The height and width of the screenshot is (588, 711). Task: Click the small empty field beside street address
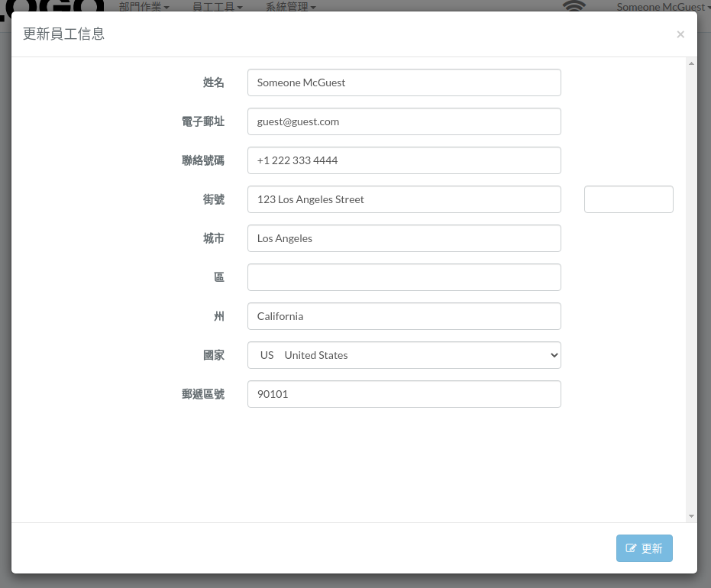coord(629,199)
